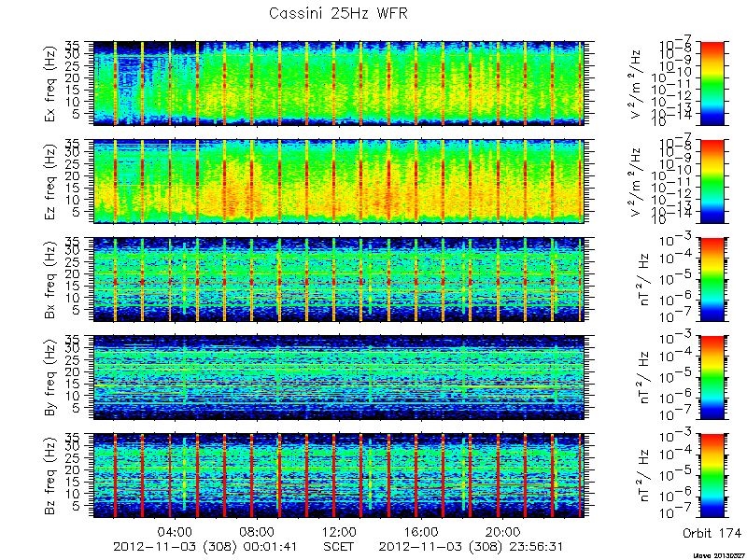The width and height of the screenshot is (747, 560).
Task: Select the Ez freq (Hz) axis label
Action: click(51, 181)
